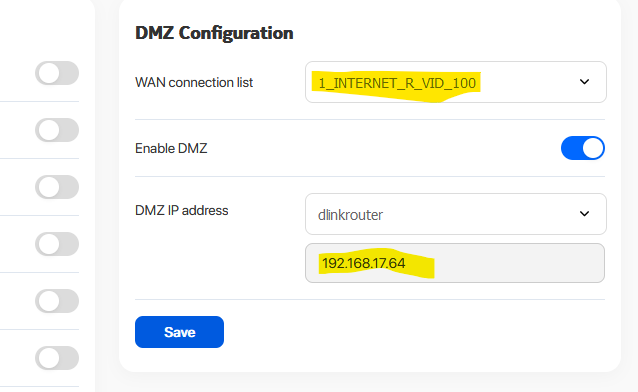Expand WAN connection list chevron arrow
This screenshot has width=638, height=392.
(584, 82)
